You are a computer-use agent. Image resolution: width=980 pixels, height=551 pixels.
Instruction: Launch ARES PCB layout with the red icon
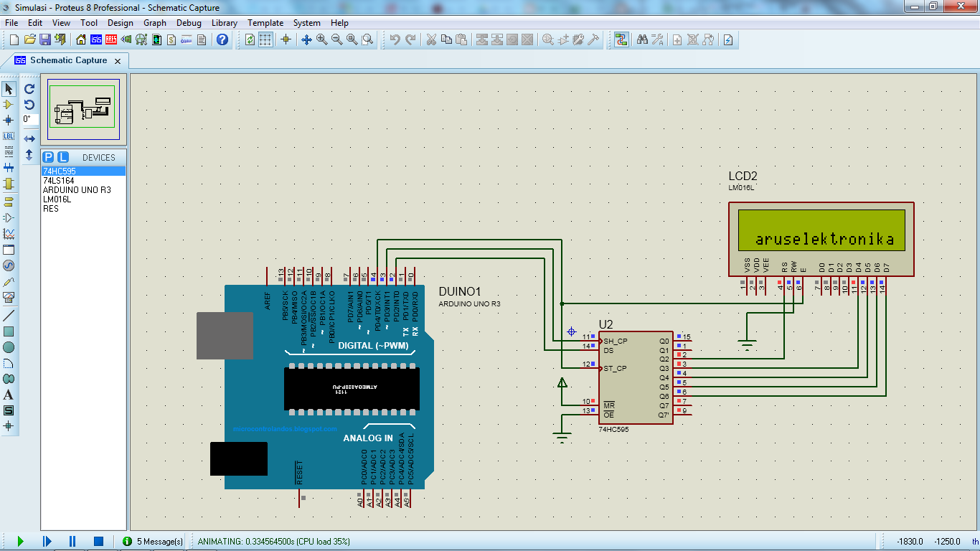111,39
